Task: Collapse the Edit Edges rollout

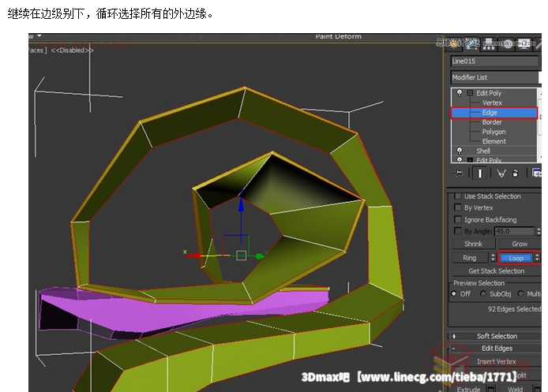Action: (x=497, y=348)
